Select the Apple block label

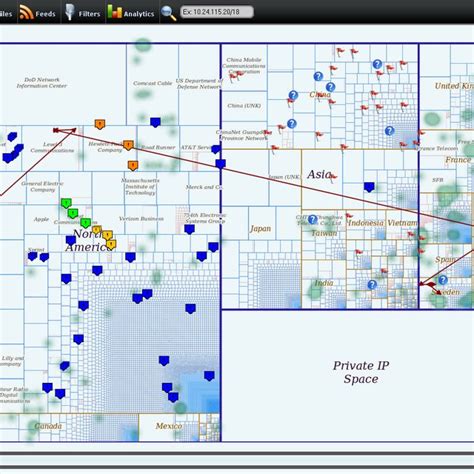pos(41,219)
